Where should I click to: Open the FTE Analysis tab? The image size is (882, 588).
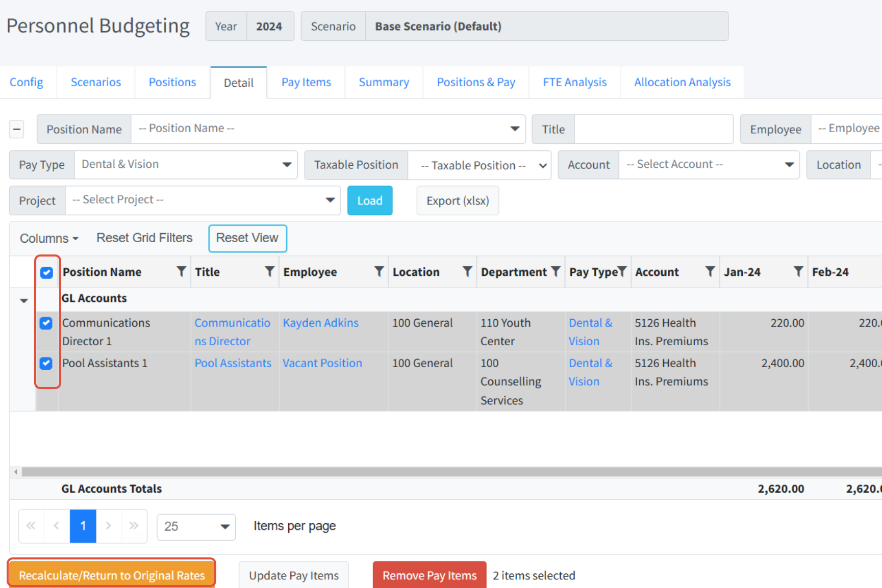coord(575,82)
